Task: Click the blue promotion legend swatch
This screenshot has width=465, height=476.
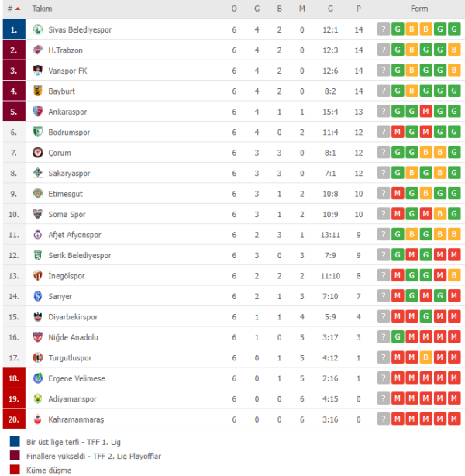Action: 15,441
